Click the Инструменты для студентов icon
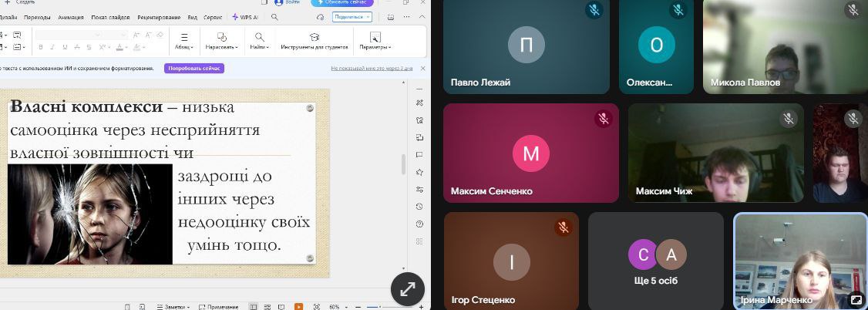The width and height of the screenshot is (868, 310). 315,40
